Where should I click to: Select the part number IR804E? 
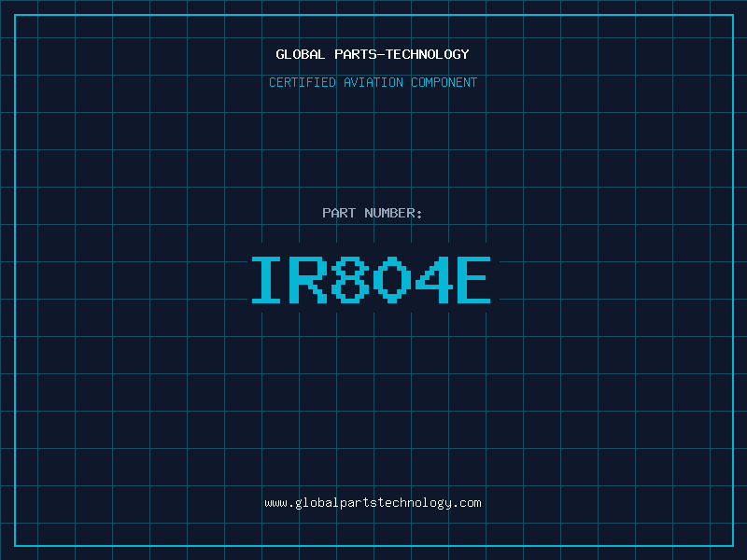click(x=371, y=280)
